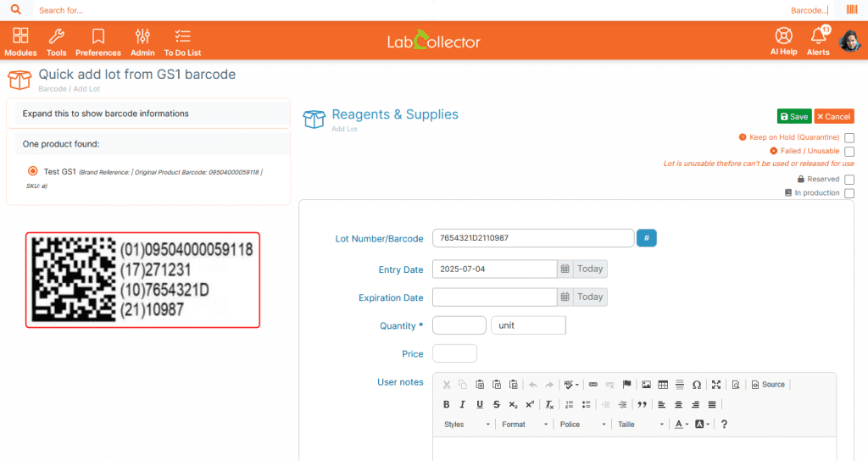Toggle italic formatting

(463, 404)
